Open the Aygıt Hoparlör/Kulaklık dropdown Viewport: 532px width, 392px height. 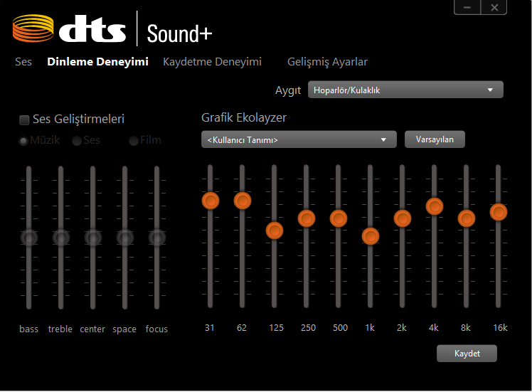click(405, 90)
